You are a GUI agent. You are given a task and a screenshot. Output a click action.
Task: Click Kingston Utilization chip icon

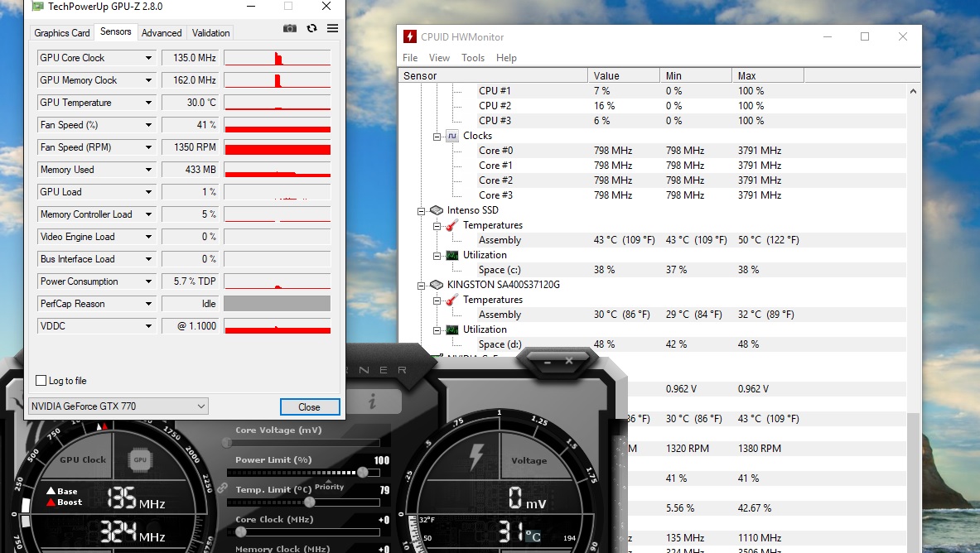pos(452,329)
